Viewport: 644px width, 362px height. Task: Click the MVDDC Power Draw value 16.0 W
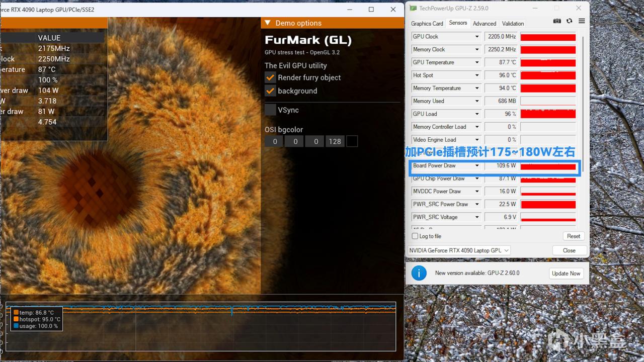[x=501, y=192]
